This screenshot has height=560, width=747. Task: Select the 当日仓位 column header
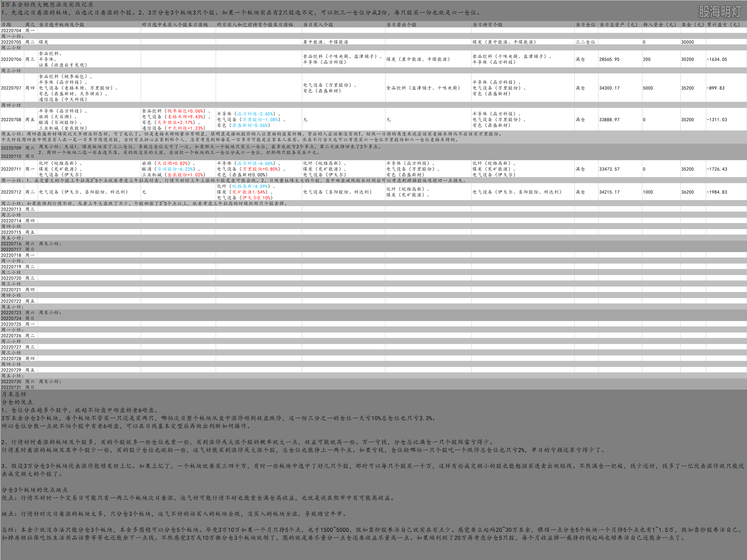click(586, 25)
